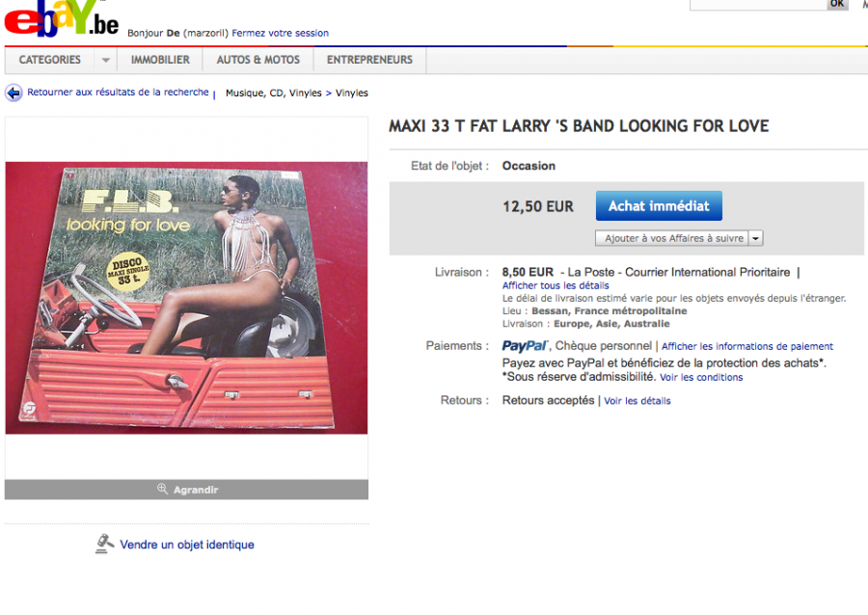Click the vinyl record cover photo

pos(186,298)
